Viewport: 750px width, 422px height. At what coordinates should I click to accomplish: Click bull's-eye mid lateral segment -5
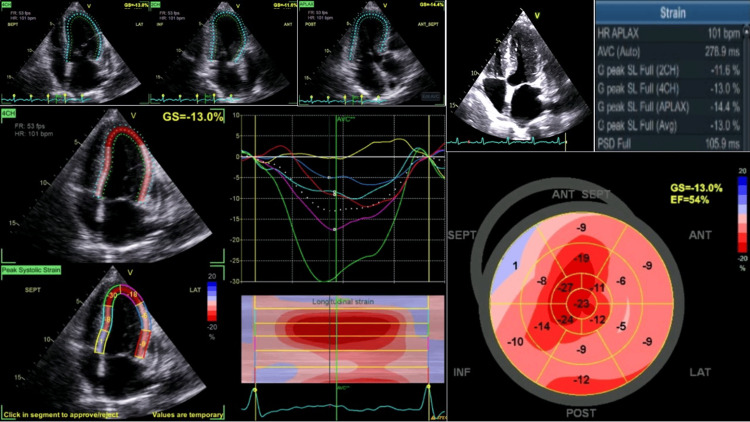pyautogui.click(x=621, y=326)
